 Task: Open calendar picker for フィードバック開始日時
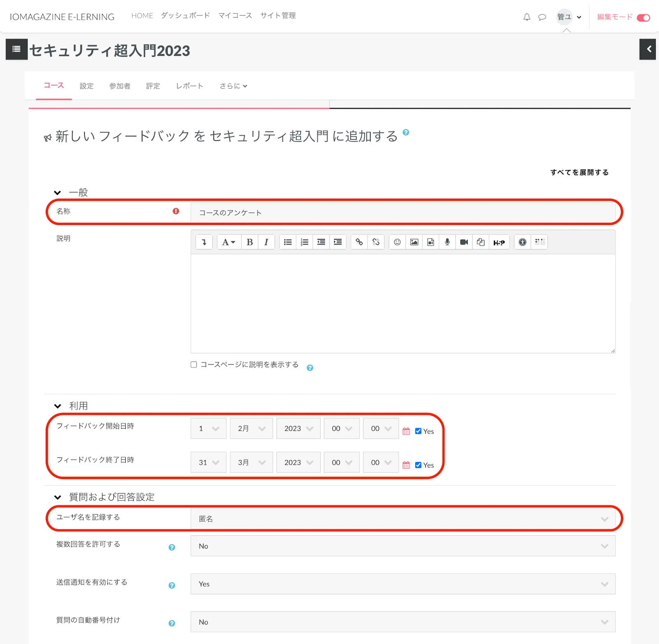tap(406, 431)
